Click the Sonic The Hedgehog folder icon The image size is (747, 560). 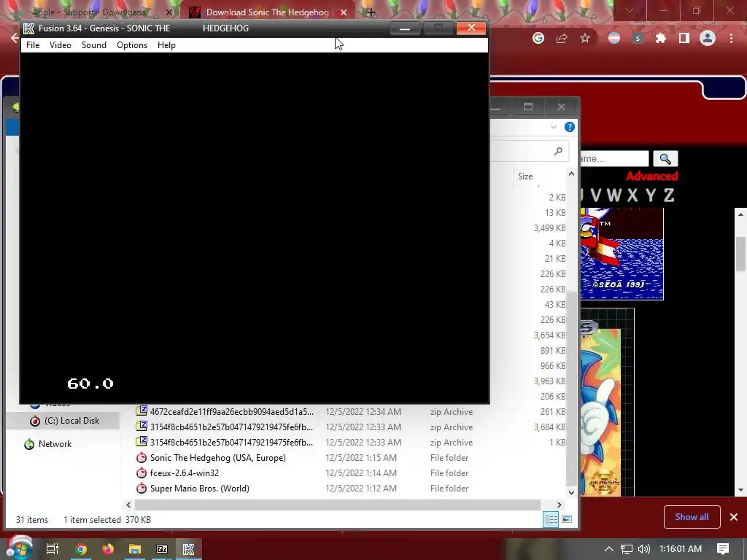tap(142, 458)
